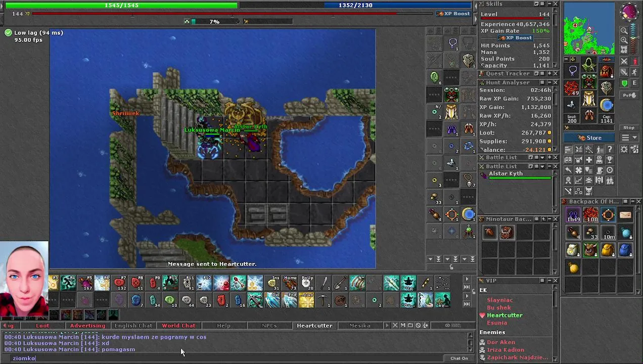Click the trophy icon in sidebar

coord(610,160)
